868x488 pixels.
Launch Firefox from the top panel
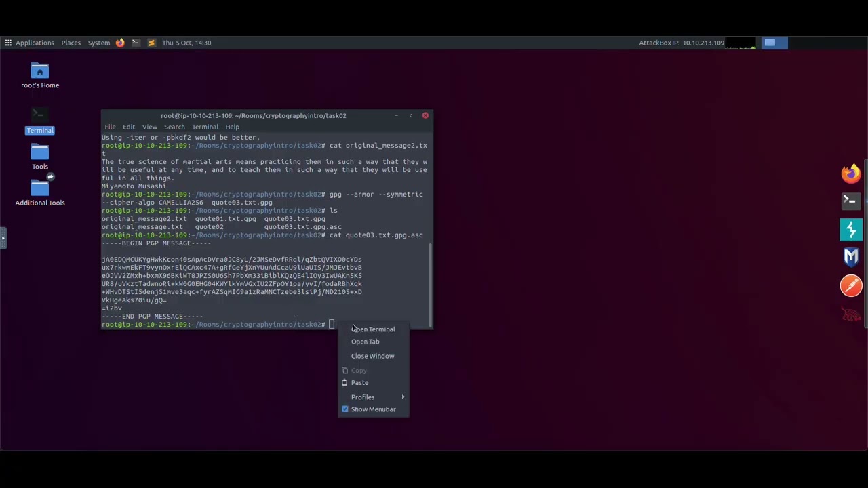coord(120,43)
